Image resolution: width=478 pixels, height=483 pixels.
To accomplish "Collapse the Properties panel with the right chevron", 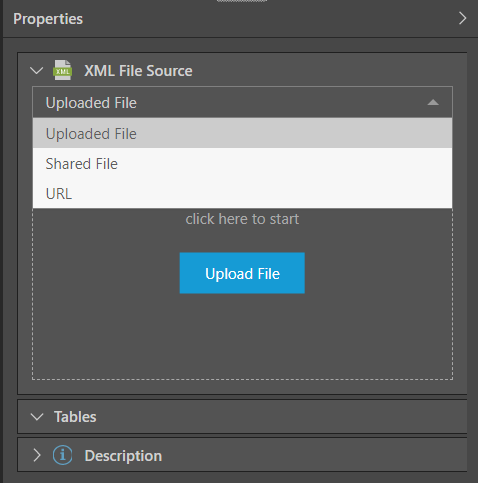I will pyautogui.click(x=462, y=18).
